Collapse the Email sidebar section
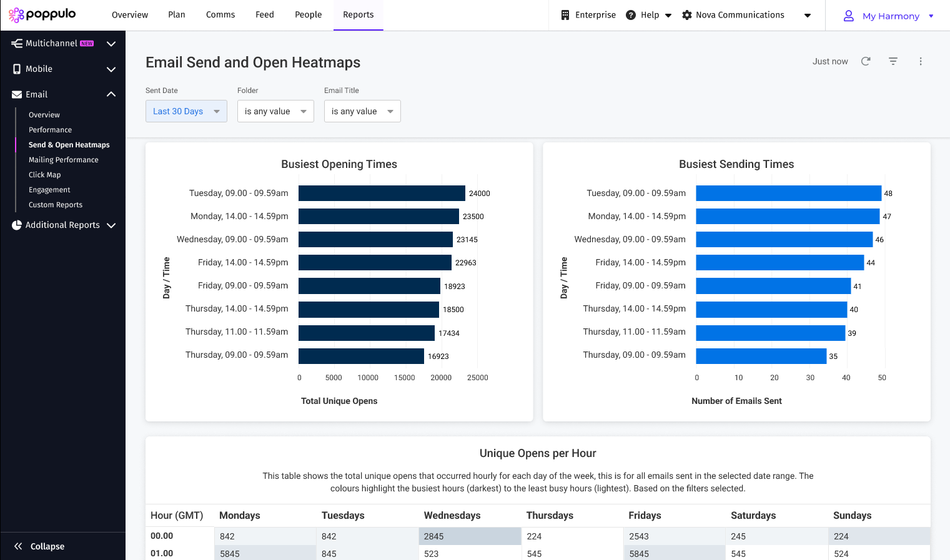This screenshot has width=950, height=560. [x=111, y=94]
